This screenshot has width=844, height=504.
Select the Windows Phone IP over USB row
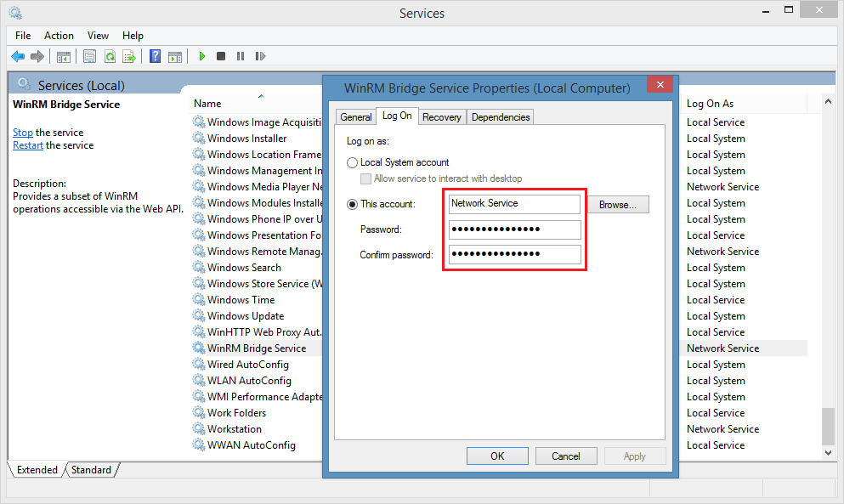pos(258,218)
